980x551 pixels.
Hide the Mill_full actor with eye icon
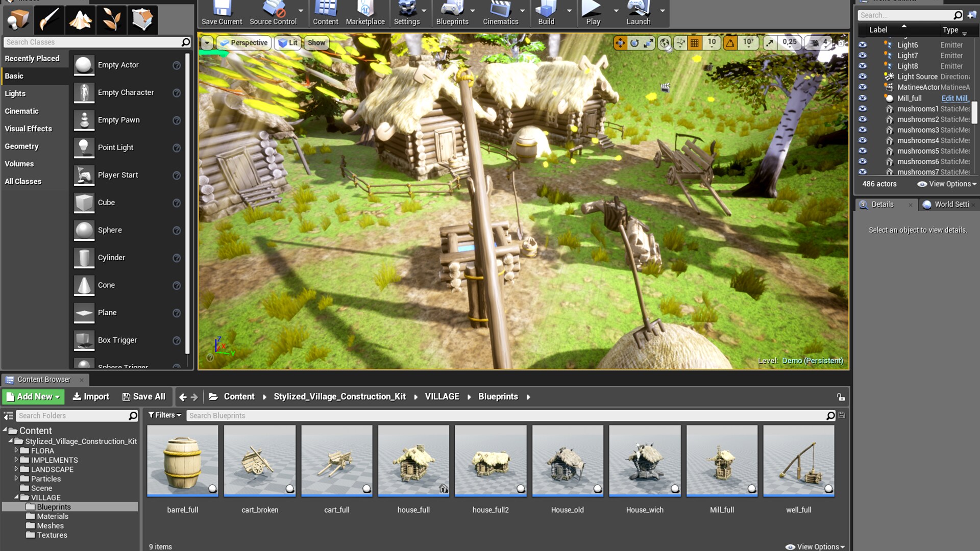[863, 98]
